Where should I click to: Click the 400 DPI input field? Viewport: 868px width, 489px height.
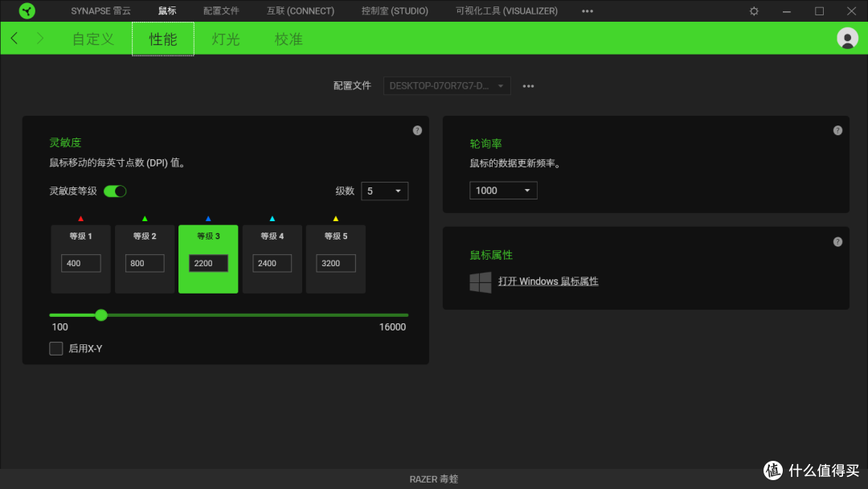pyautogui.click(x=81, y=263)
